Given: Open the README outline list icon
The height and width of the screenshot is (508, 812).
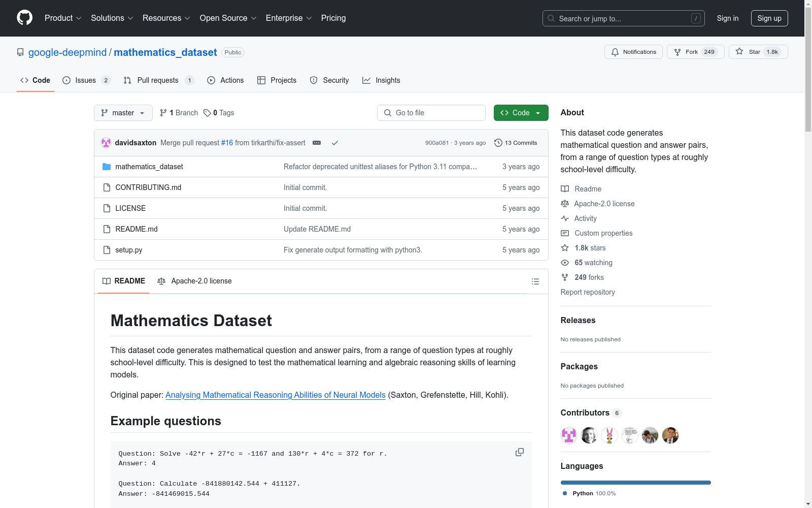Looking at the screenshot, I should tap(535, 281).
